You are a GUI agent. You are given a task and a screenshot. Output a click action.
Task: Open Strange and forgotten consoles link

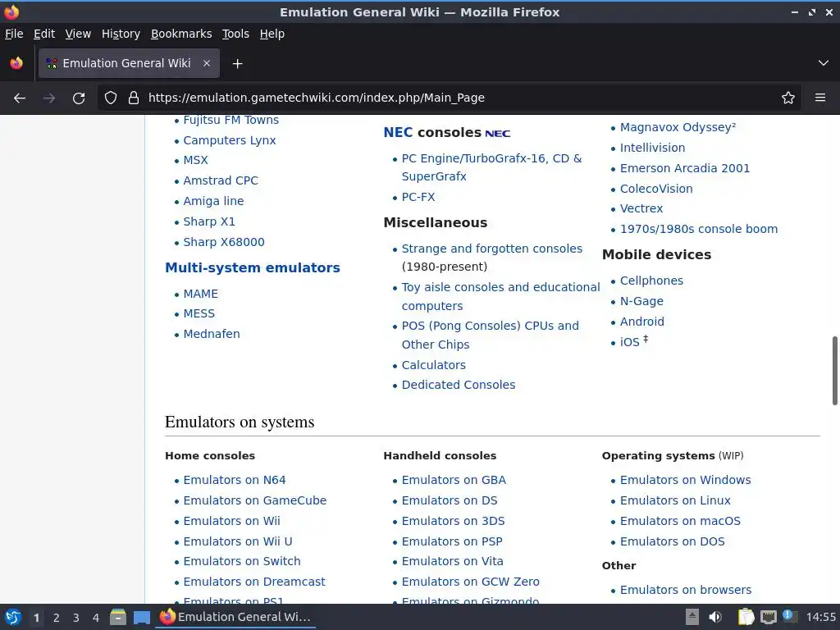point(492,249)
